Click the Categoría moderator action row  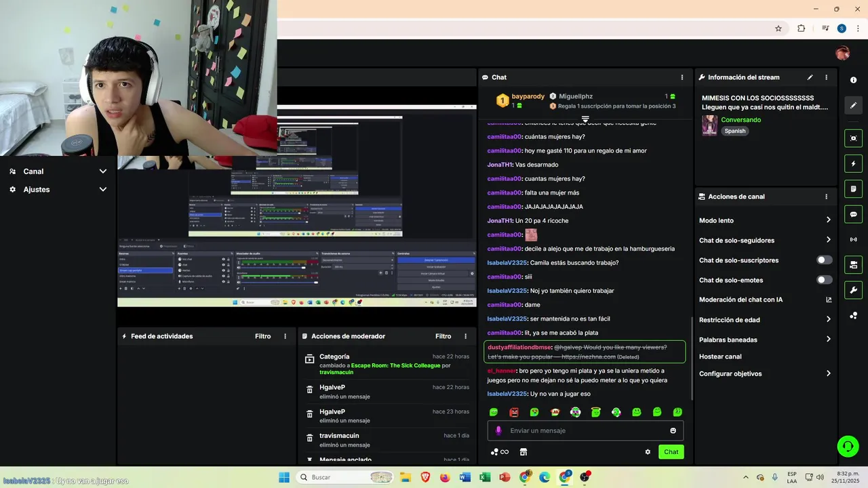387,364
